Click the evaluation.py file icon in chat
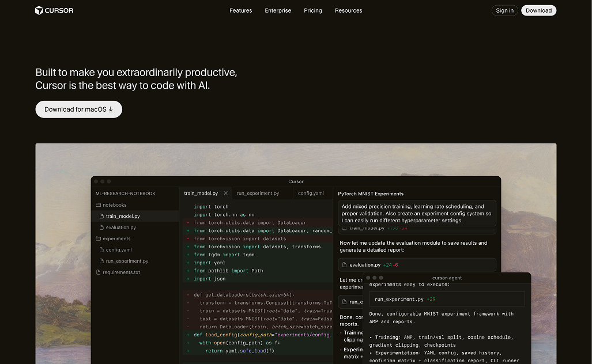The width and height of the screenshot is (592, 364). [x=344, y=265]
